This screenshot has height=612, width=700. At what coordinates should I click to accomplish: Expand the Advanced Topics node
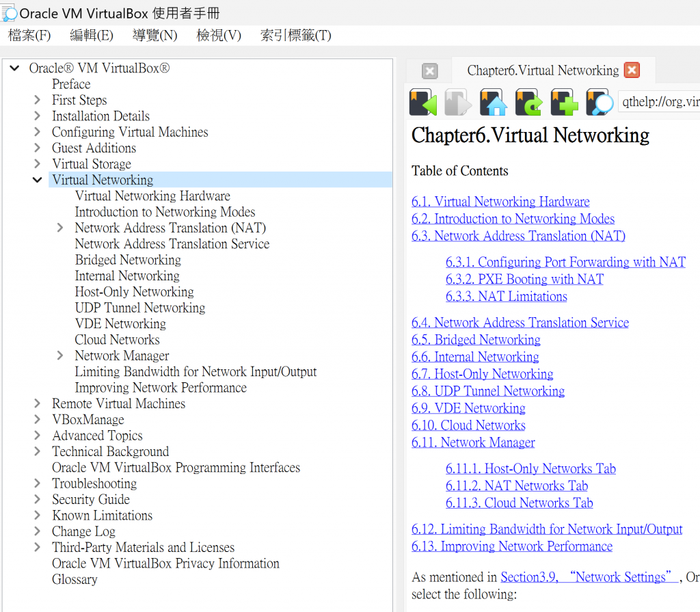pos(38,436)
